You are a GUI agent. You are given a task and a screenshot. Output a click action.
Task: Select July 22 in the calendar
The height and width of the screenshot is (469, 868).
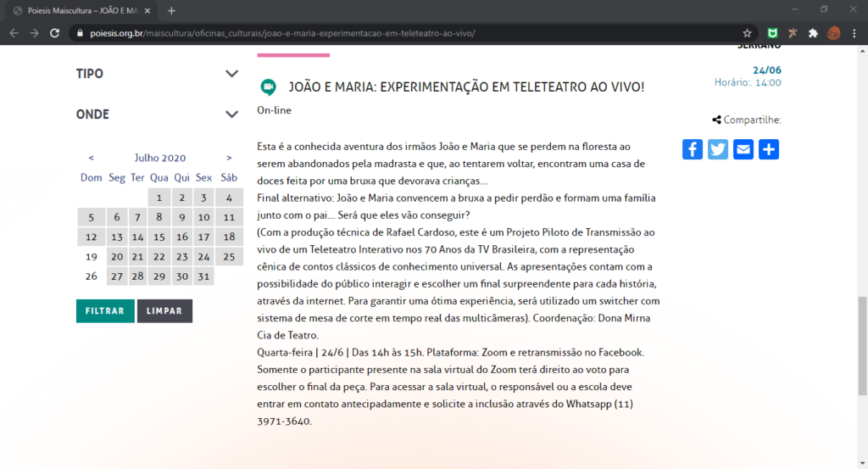pyautogui.click(x=159, y=257)
